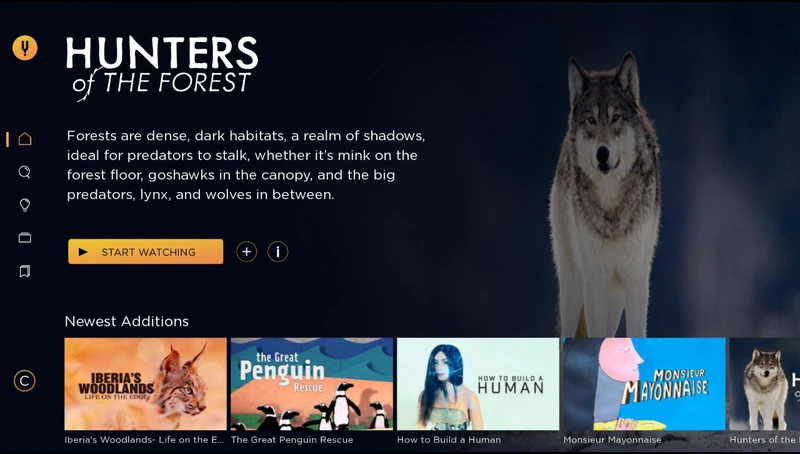Click the Start Watching button

click(x=145, y=251)
